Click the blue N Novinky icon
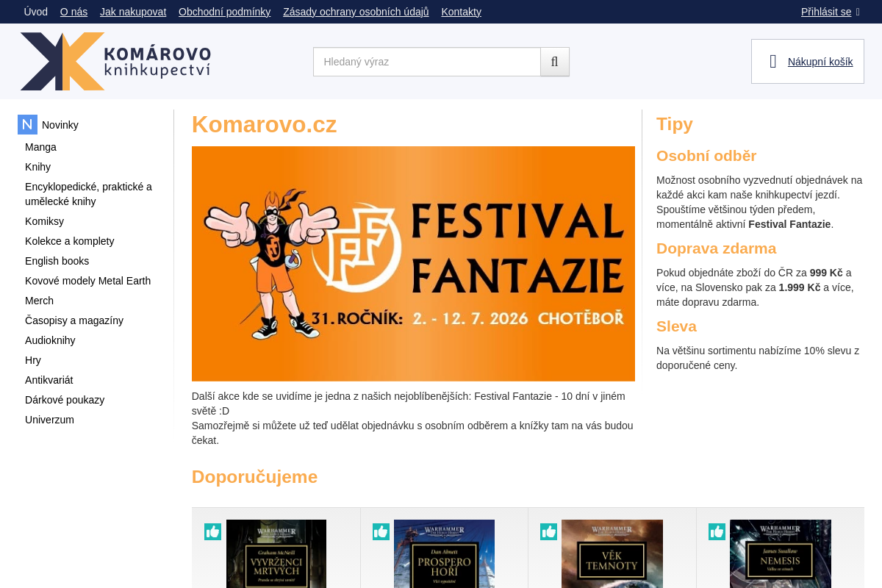This screenshot has width=882, height=588. pyautogui.click(x=27, y=125)
